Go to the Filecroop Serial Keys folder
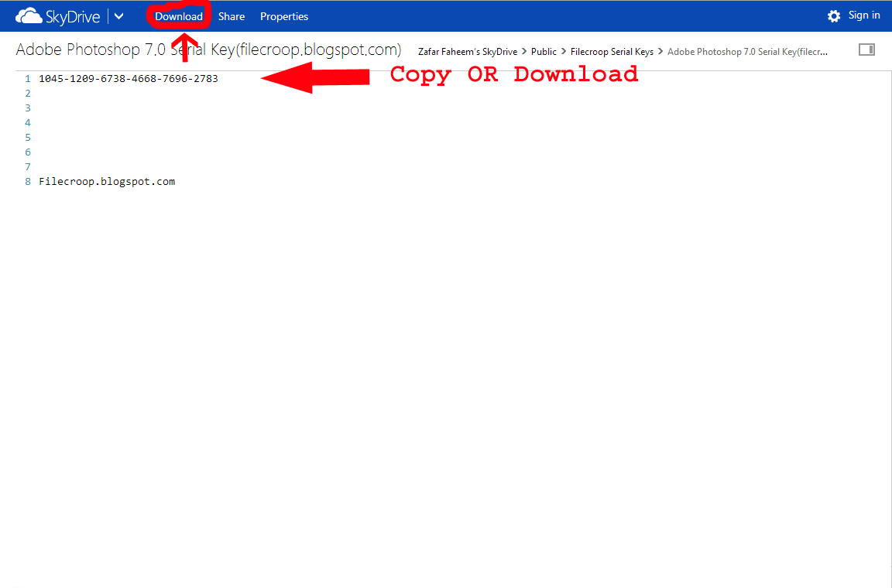This screenshot has width=892, height=588. [612, 51]
